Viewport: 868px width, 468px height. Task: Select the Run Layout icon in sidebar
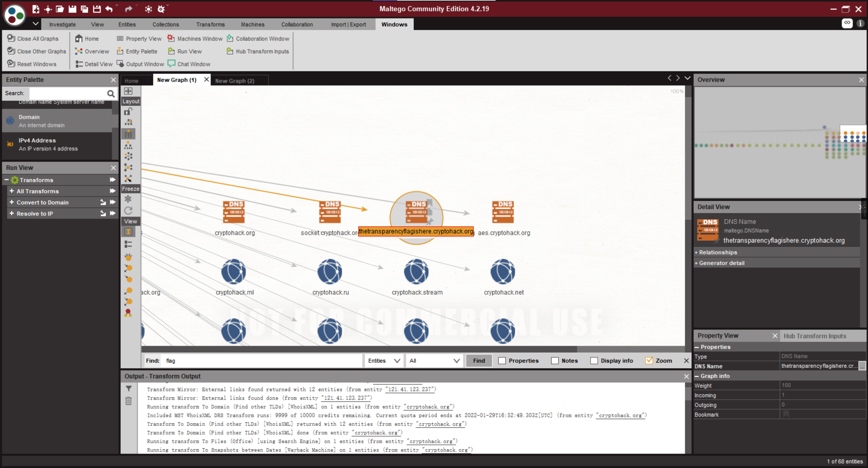point(130,123)
